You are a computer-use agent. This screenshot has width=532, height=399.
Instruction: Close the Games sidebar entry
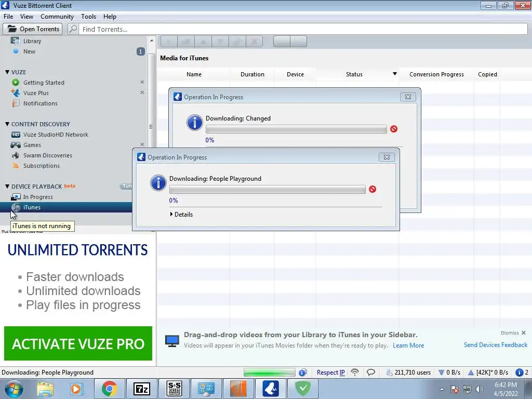tap(142, 144)
